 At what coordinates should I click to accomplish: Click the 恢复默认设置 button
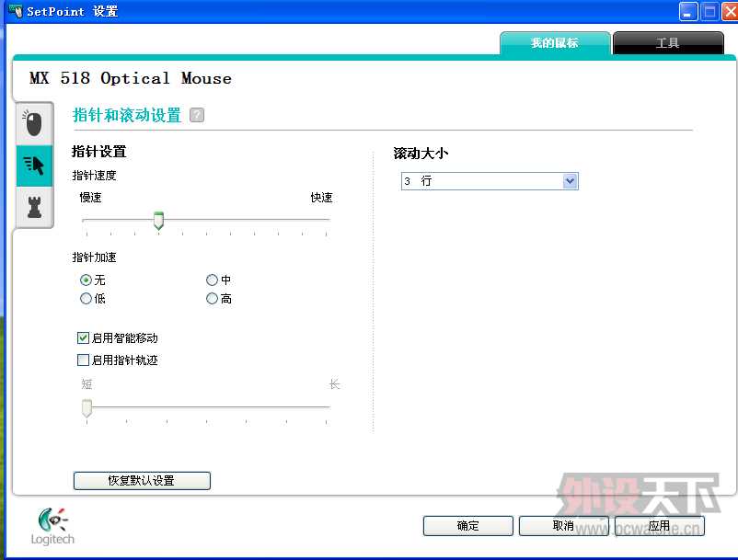click(142, 481)
